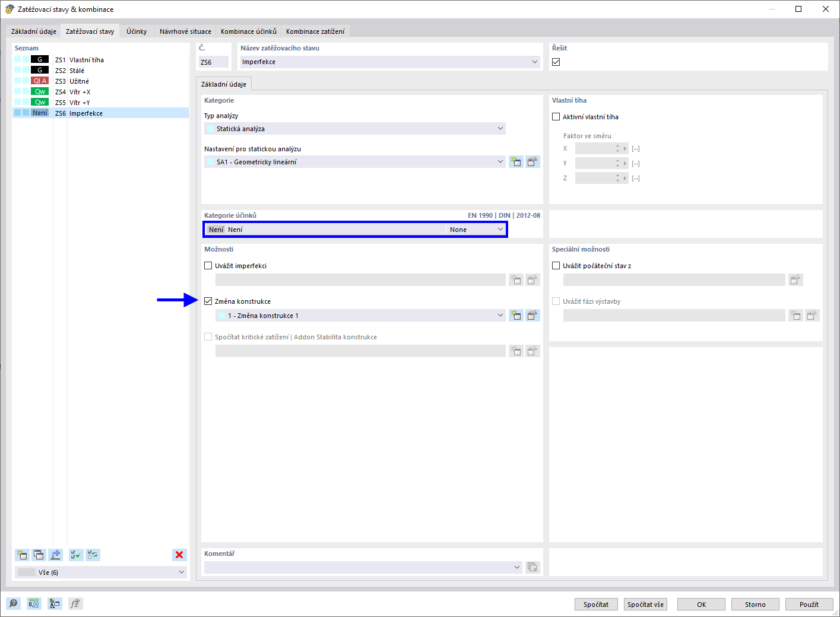The width and height of the screenshot is (840, 617).
Task: Enable Aktivní vlastní tíha checkbox
Action: click(556, 117)
